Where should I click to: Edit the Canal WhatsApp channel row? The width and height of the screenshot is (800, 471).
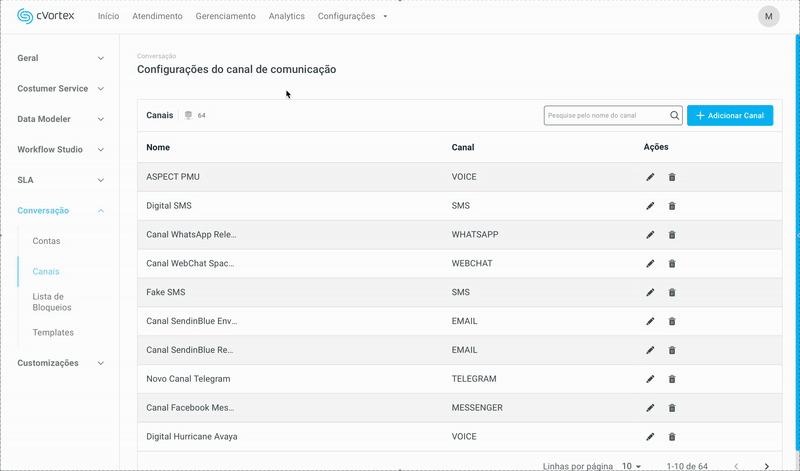650,235
